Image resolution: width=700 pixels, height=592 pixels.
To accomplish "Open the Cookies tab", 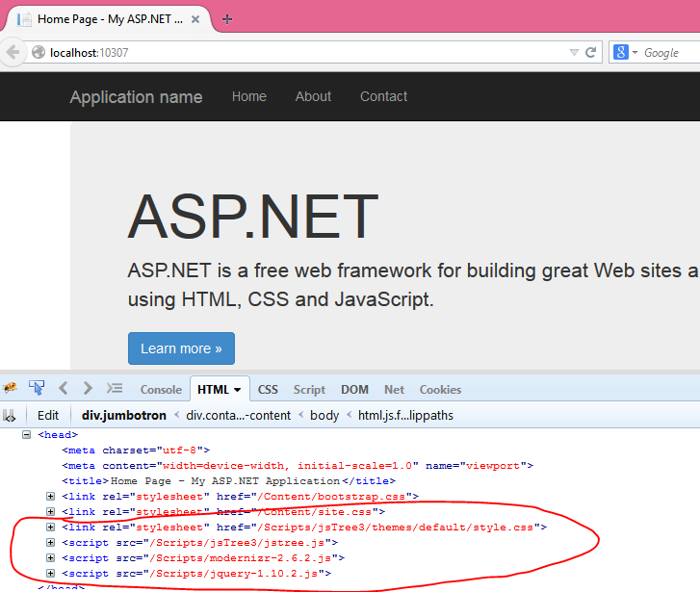I will 440,390.
